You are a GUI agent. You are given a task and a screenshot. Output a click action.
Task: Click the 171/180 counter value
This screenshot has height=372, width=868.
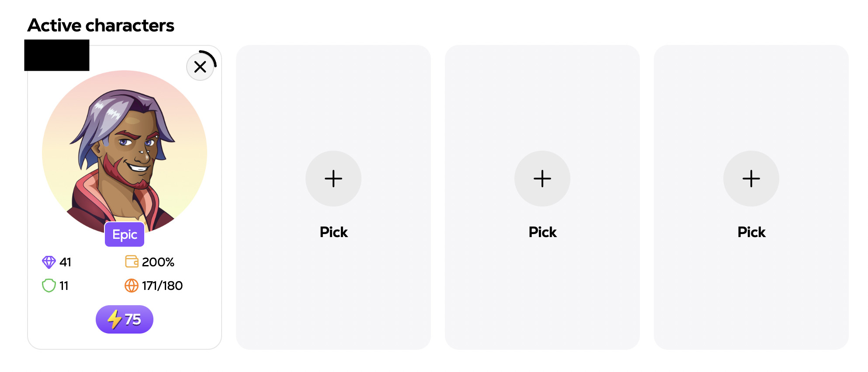(x=162, y=286)
